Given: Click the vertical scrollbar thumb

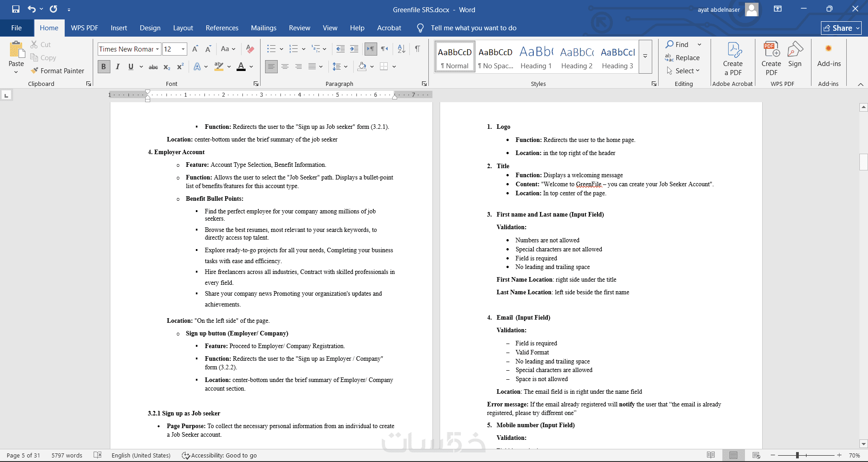Looking at the screenshot, I should (x=863, y=162).
